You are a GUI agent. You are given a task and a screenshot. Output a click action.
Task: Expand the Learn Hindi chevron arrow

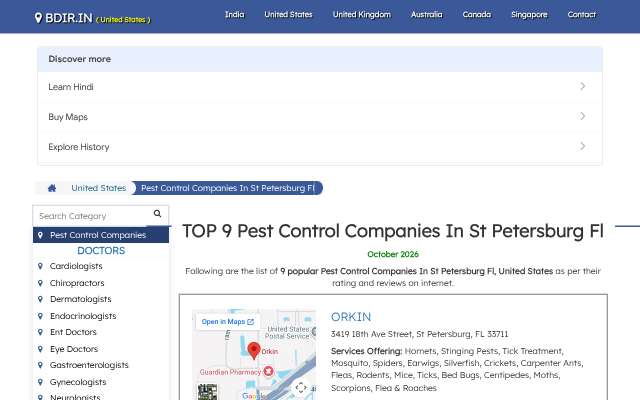click(582, 86)
